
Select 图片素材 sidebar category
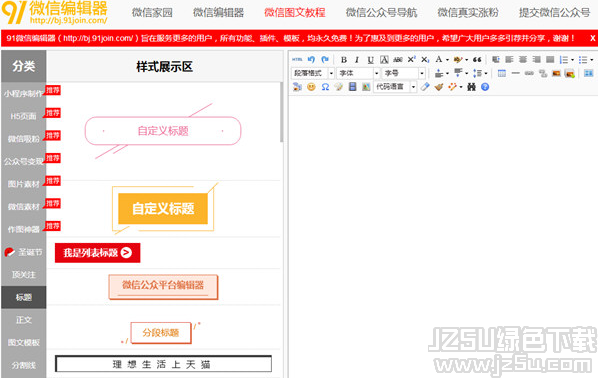(24, 184)
